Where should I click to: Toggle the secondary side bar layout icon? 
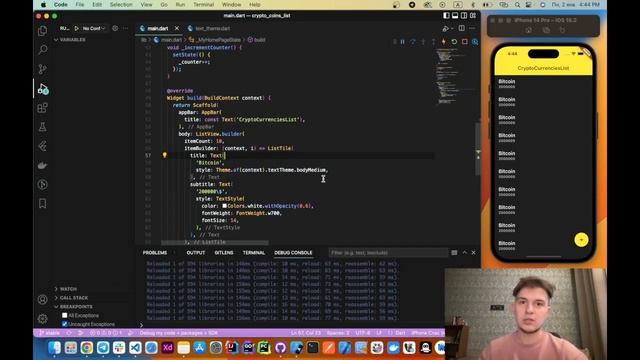tap(464, 16)
